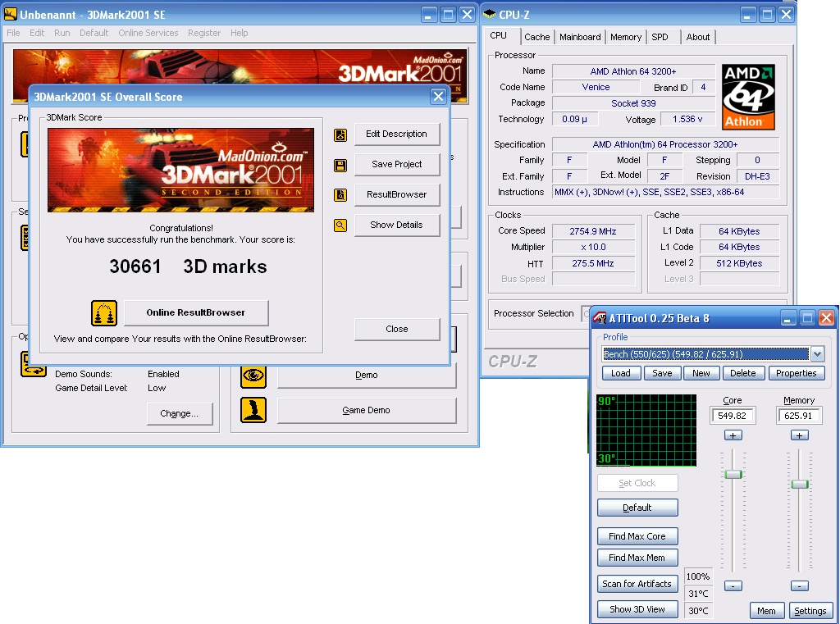
Task: Close the Overall Score dialog with X
Action: (438, 97)
